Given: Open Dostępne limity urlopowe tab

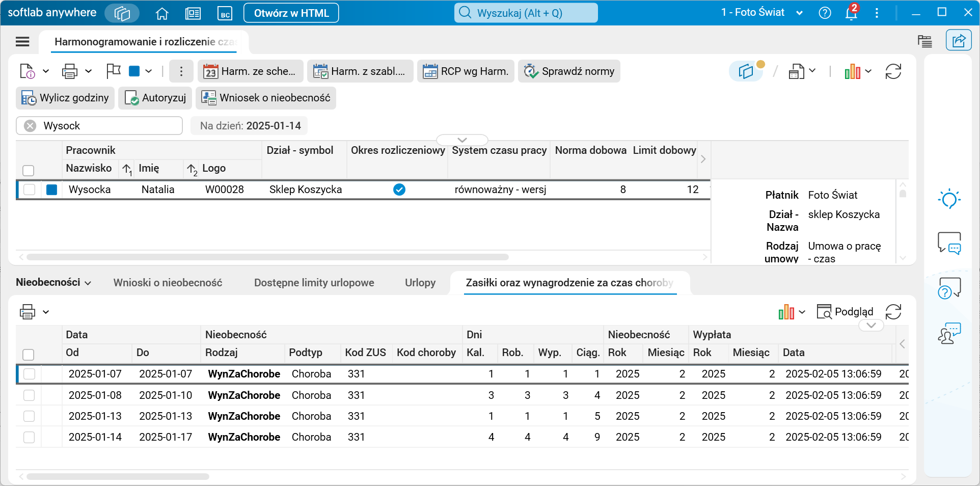Looking at the screenshot, I should point(314,283).
